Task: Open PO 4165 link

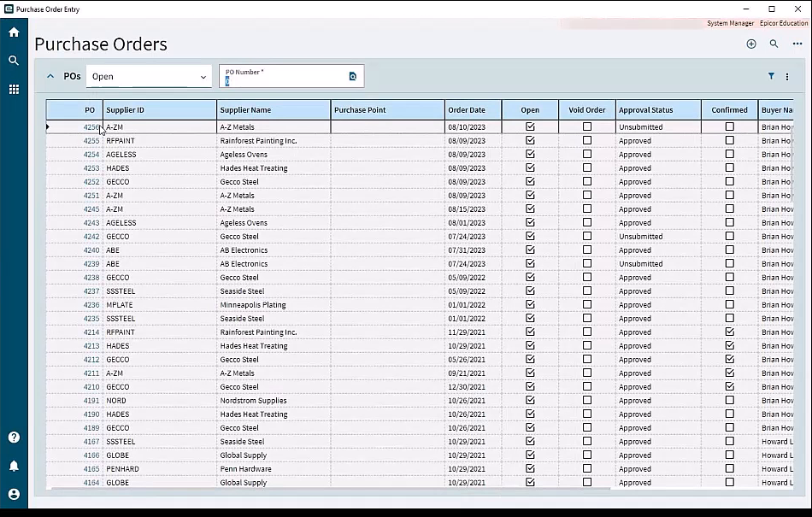Action: coord(91,469)
